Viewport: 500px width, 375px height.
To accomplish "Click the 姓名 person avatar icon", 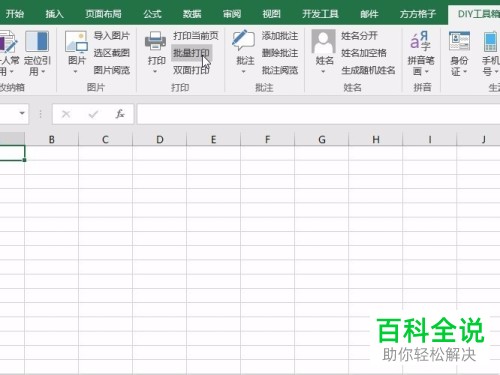I will click(x=323, y=41).
